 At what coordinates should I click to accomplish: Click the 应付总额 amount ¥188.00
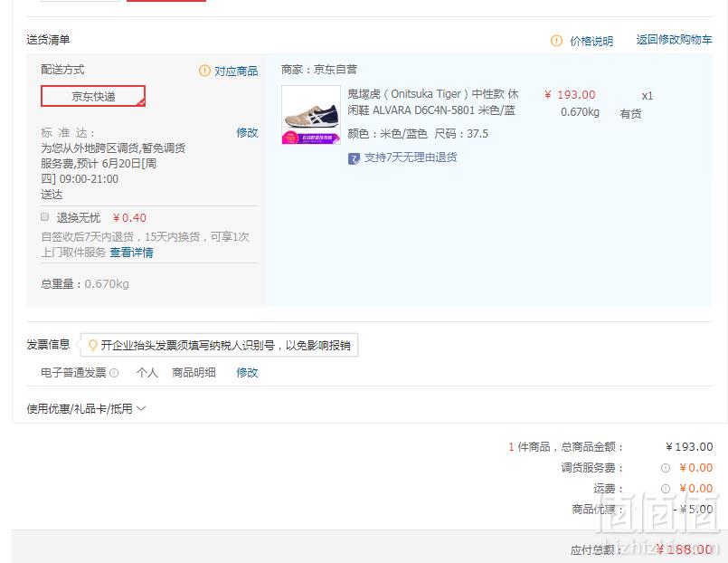pos(685,549)
